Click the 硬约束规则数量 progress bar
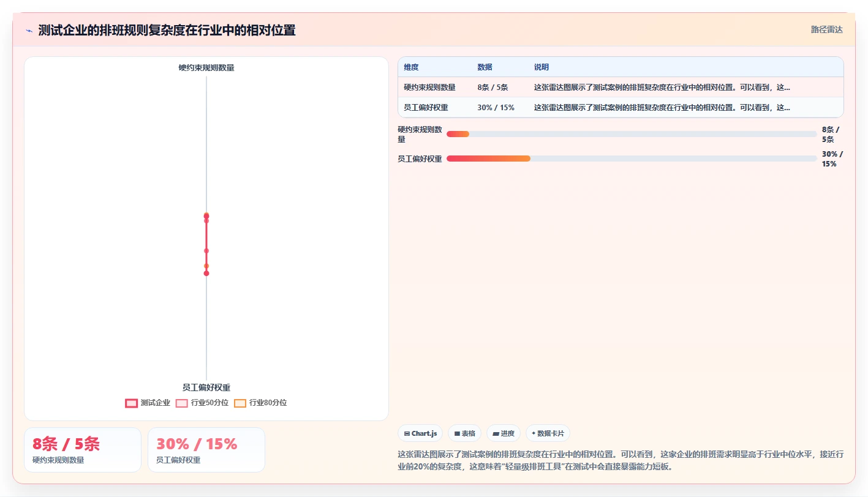The width and height of the screenshot is (868, 497). tap(632, 134)
